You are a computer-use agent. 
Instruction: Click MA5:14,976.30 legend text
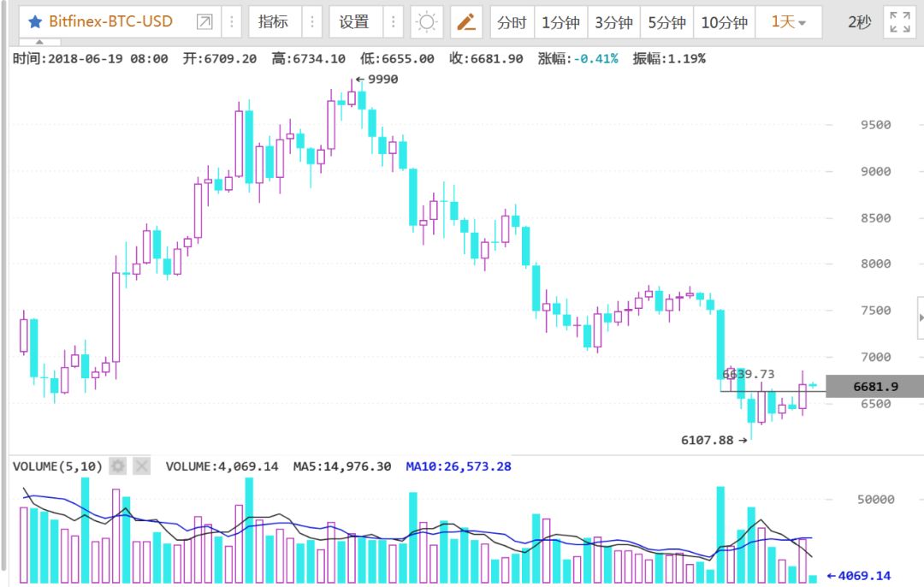coord(342,466)
